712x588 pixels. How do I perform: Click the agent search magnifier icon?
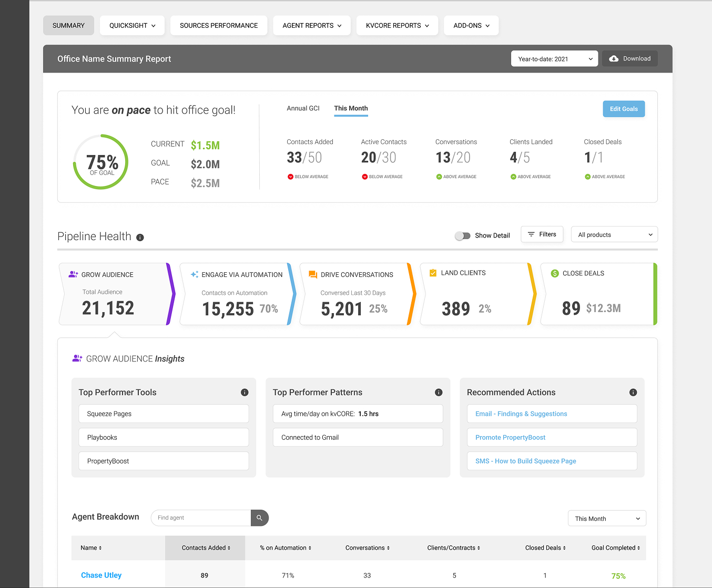coord(259,518)
